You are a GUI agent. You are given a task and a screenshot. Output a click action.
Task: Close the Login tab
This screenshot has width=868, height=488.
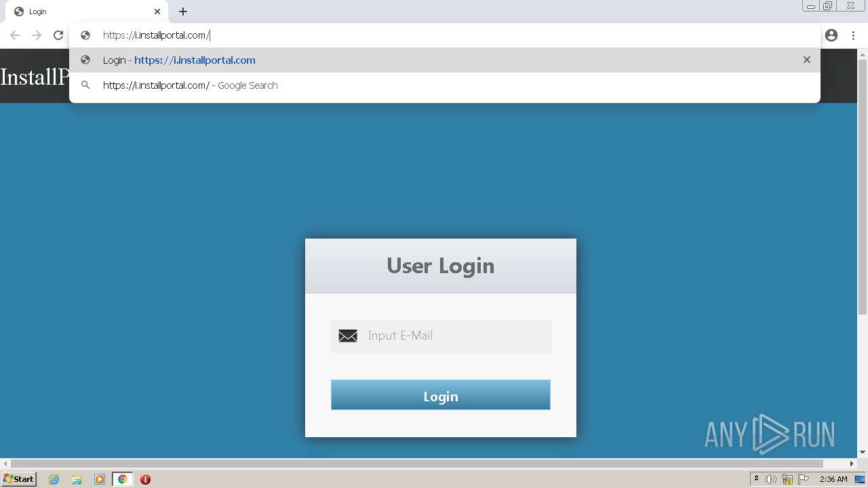(x=157, y=12)
